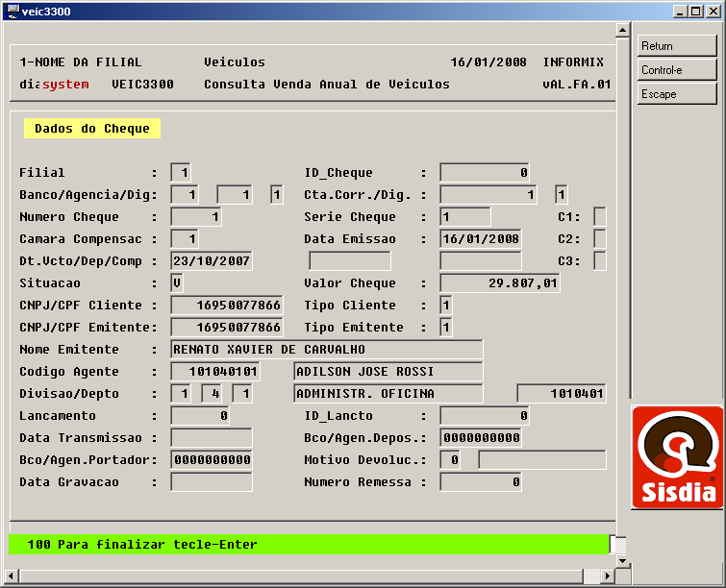The image size is (726, 588).
Task: Click the 1-NOME DA FILIAL text
Action: click(81, 62)
